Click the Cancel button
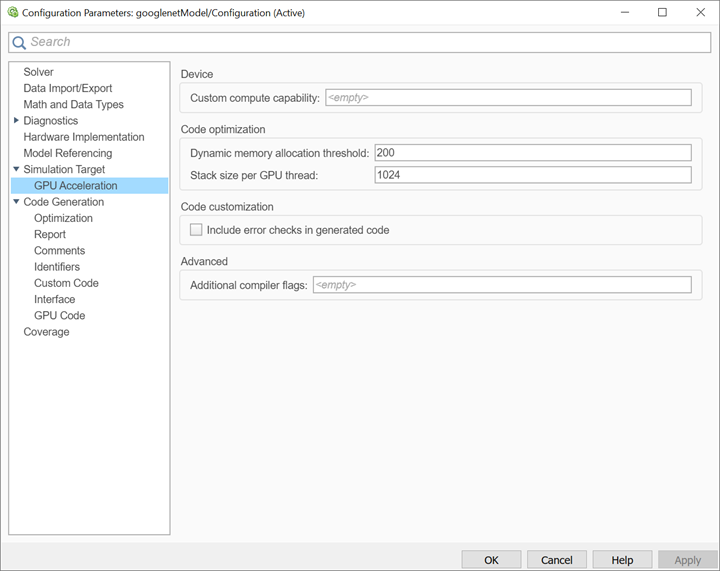This screenshot has width=720, height=571. click(557, 560)
